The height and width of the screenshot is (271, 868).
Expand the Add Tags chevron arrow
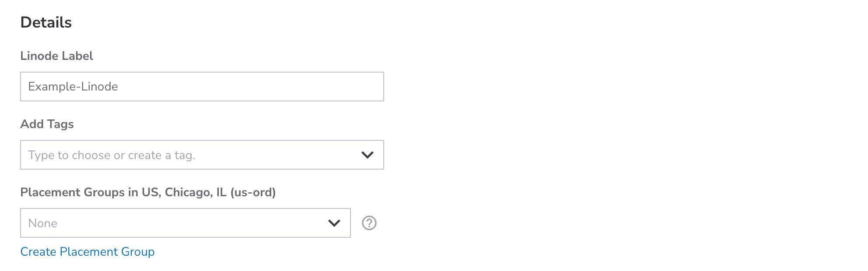367,155
